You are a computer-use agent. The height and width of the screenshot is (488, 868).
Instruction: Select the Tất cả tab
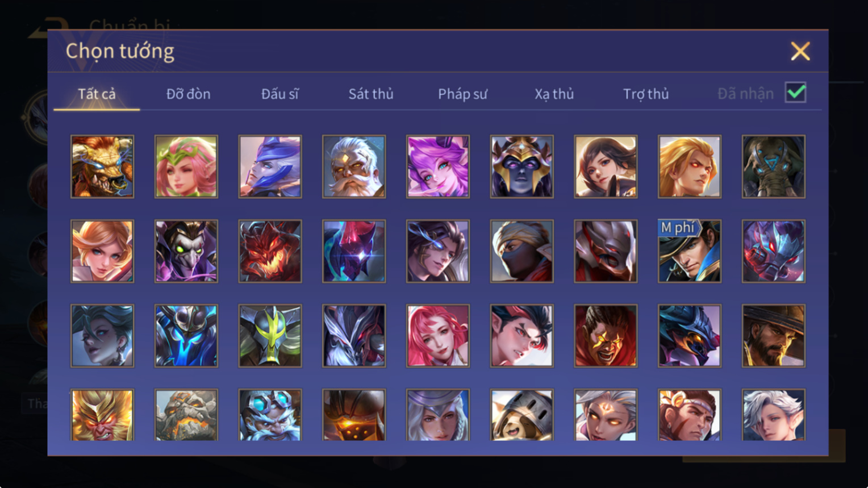97,94
